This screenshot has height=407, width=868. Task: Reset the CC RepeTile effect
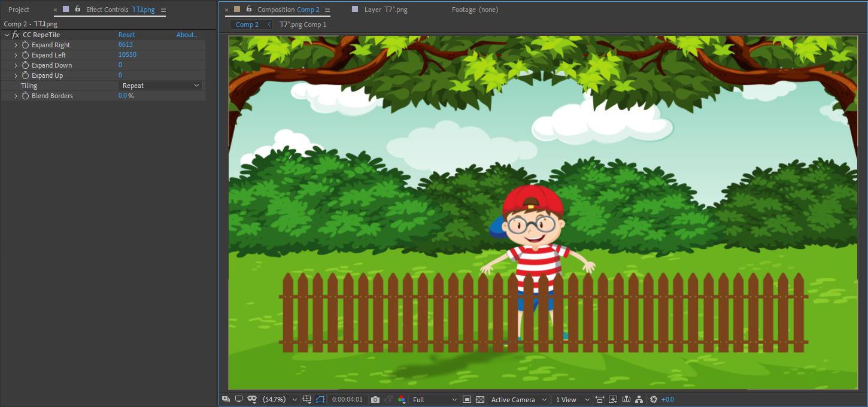tap(126, 35)
